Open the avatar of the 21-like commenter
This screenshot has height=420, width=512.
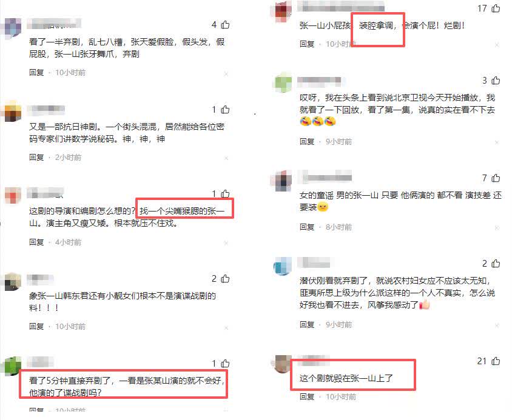coord(283,364)
